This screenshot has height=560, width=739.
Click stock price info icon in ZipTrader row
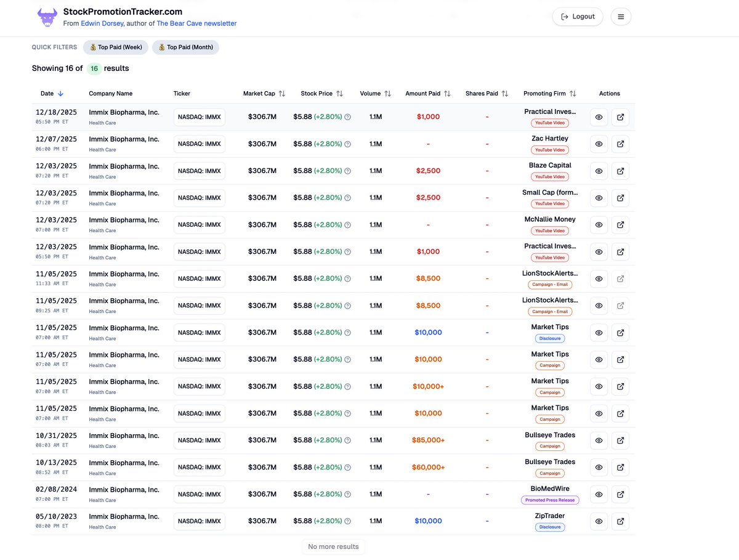coord(347,521)
